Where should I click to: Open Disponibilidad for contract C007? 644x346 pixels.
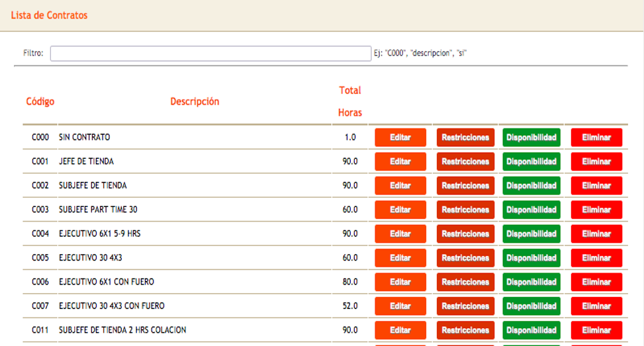(x=531, y=306)
